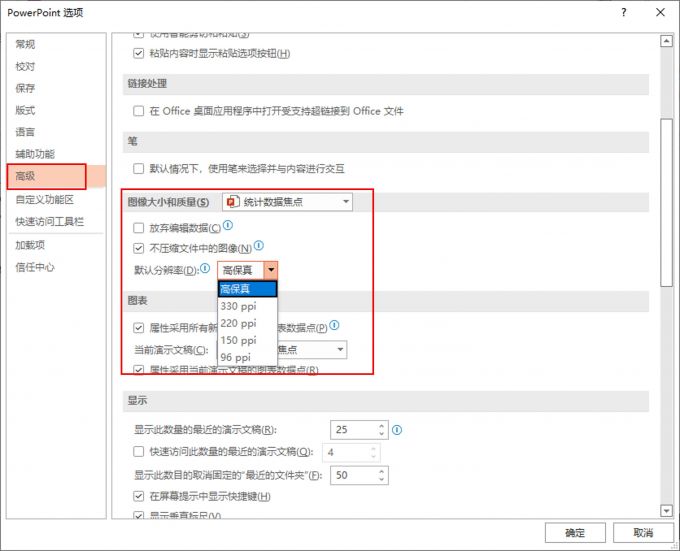The height and width of the screenshot is (551, 680).
Task: Toggle chart data points for new presentations checkbox
Action: point(138,328)
